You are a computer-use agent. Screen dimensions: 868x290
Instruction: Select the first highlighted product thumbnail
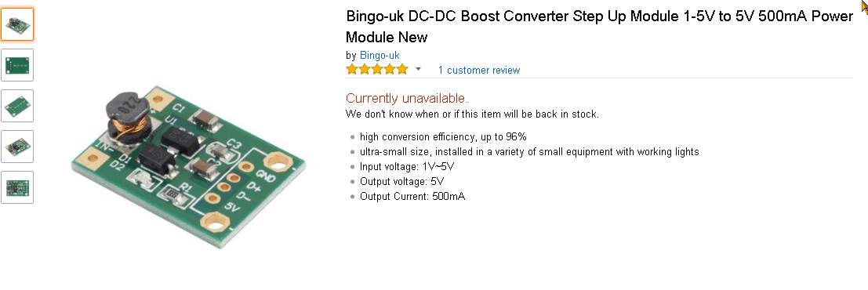click(17, 24)
